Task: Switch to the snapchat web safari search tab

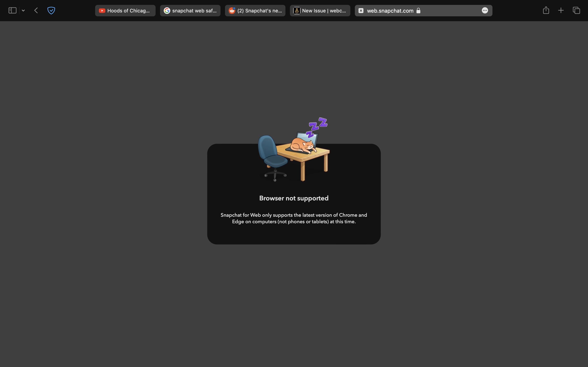Action: click(x=190, y=10)
